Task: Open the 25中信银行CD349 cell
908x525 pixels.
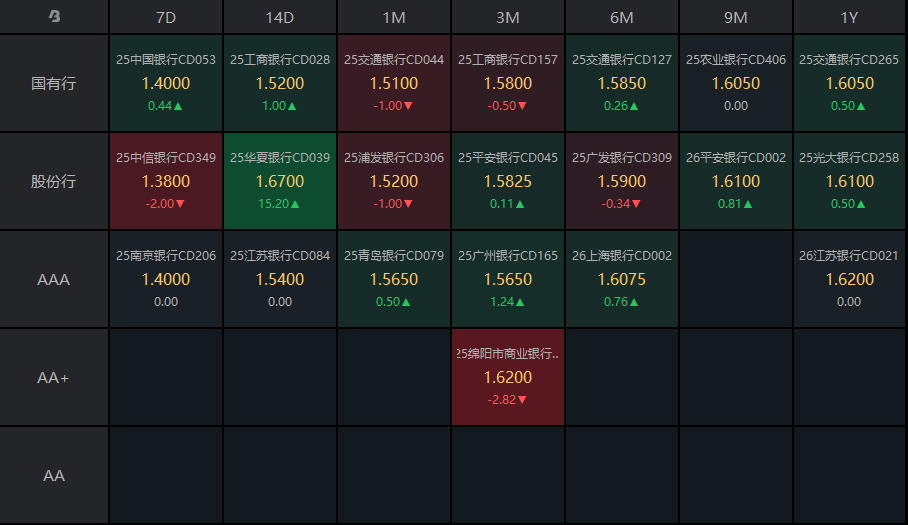Action: click(166, 181)
